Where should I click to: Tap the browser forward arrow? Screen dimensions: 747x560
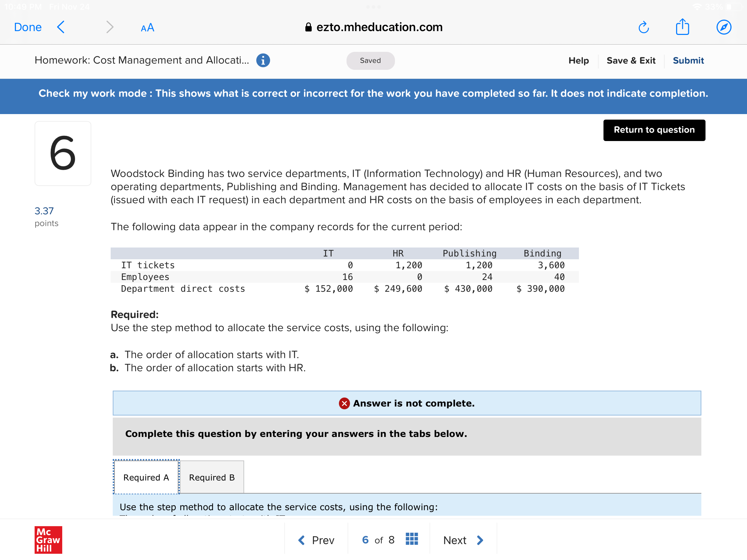pyautogui.click(x=110, y=27)
